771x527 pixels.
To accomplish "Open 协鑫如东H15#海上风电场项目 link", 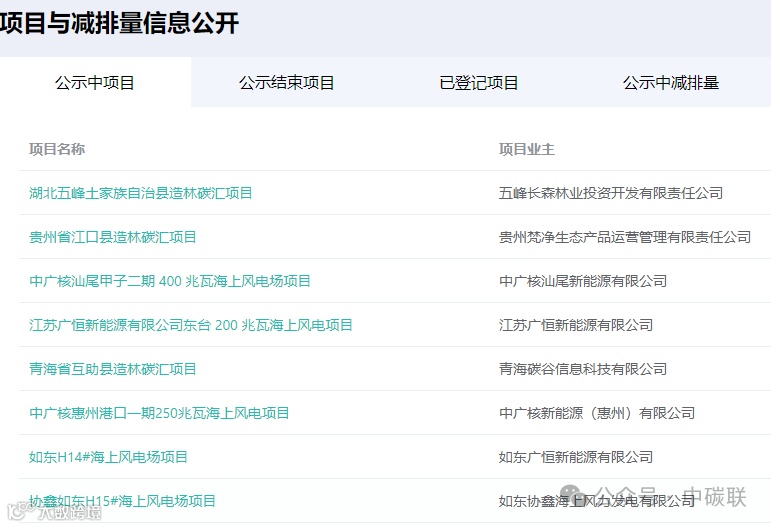I will pyautogui.click(x=122, y=501).
